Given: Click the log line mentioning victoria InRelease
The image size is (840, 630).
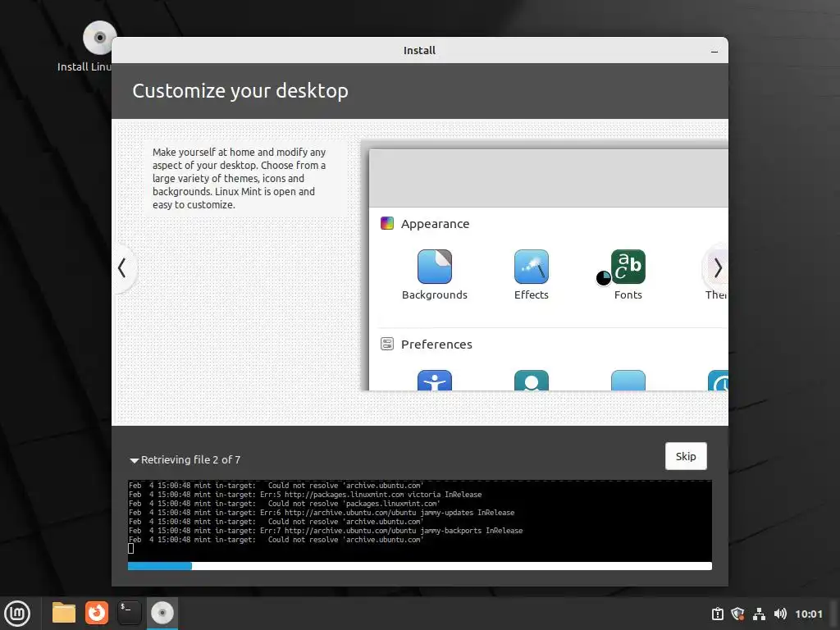Looking at the screenshot, I should [x=305, y=495].
